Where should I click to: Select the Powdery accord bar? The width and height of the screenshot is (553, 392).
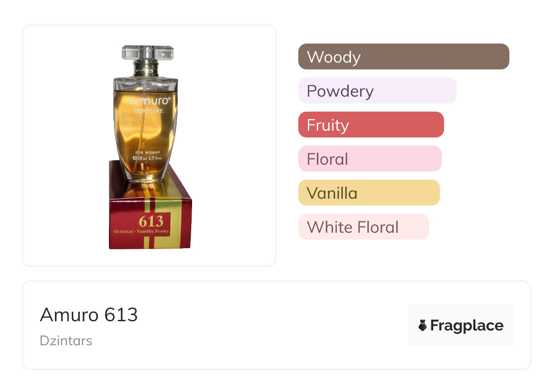pos(377,91)
